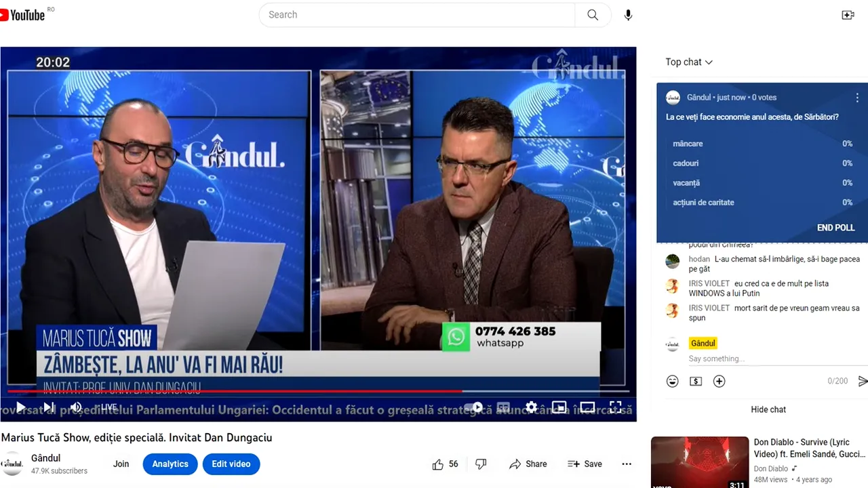The image size is (868, 488).
Task: Activate miniplayer mode
Action: 559,407
